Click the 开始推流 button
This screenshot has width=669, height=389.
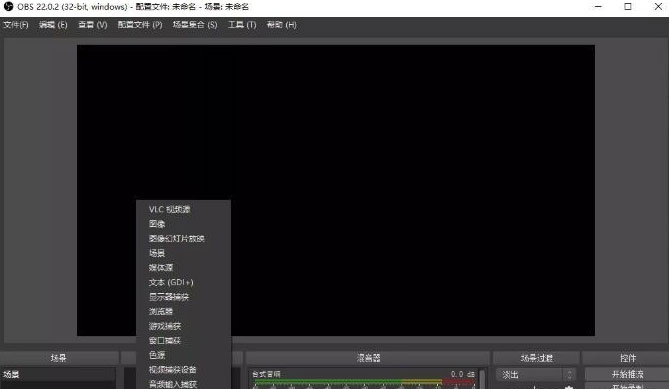(627, 374)
